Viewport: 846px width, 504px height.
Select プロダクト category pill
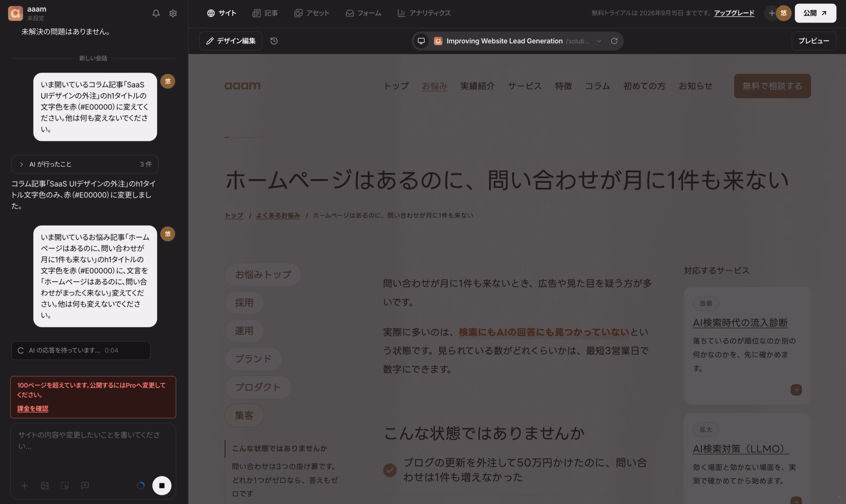[258, 387]
